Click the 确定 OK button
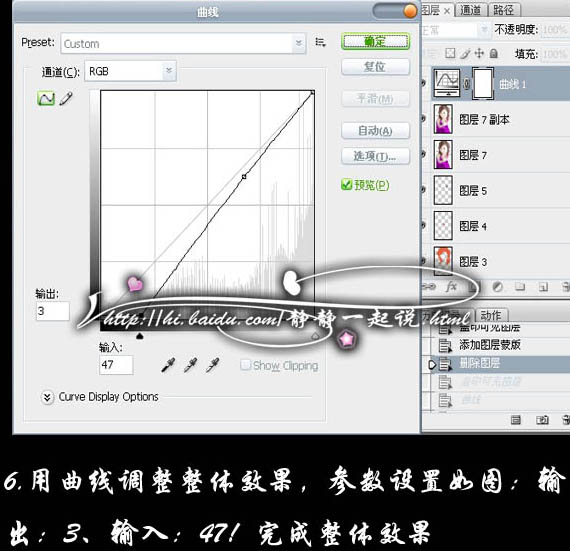570x551 pixels. click(376, 41)
